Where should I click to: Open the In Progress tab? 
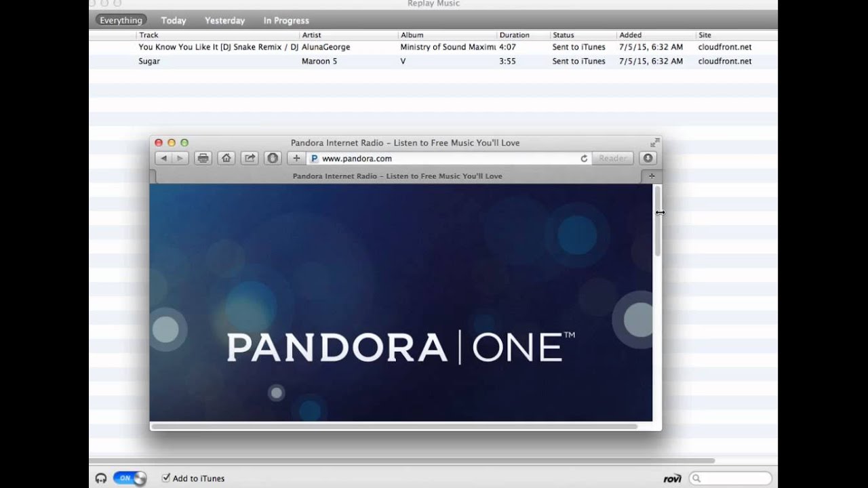tap(286, 20)
